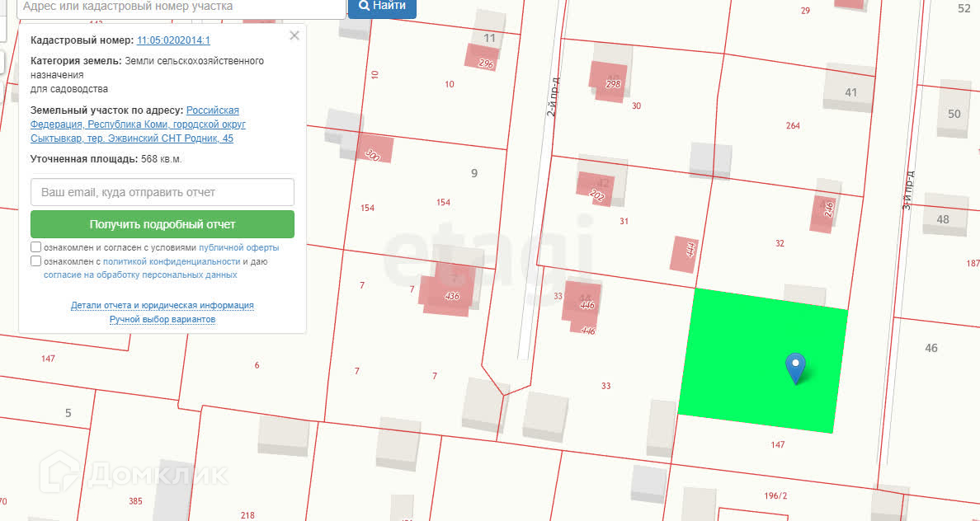Image resolution: width=980 pixels, height=521 pixels.
Task: Click parcel label 6
Action: point(257,365)
